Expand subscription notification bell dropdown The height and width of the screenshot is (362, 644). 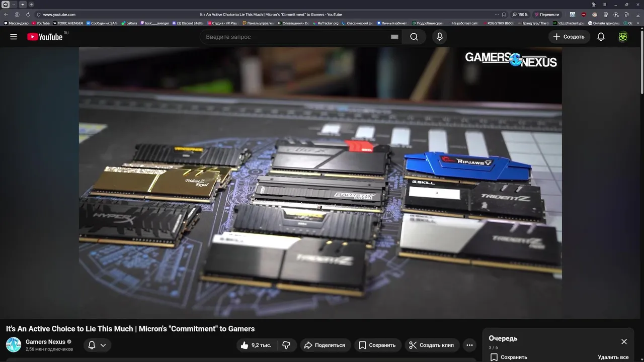tap(97, 345)
